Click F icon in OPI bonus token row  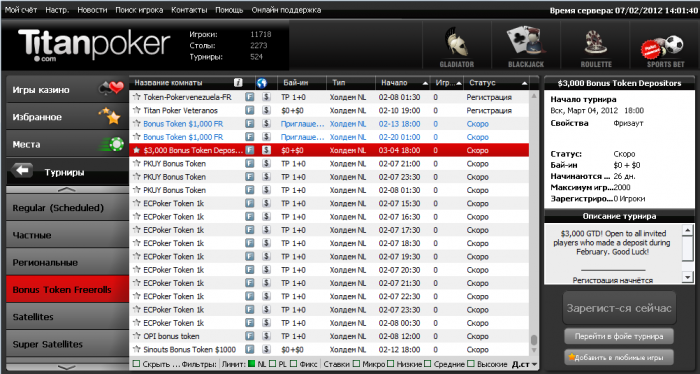pyautogui.click(x=250, y=336)
